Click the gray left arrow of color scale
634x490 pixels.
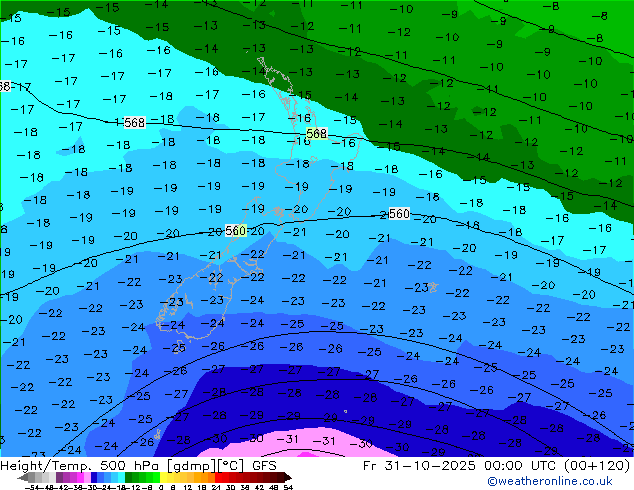(x=23, y=477)
